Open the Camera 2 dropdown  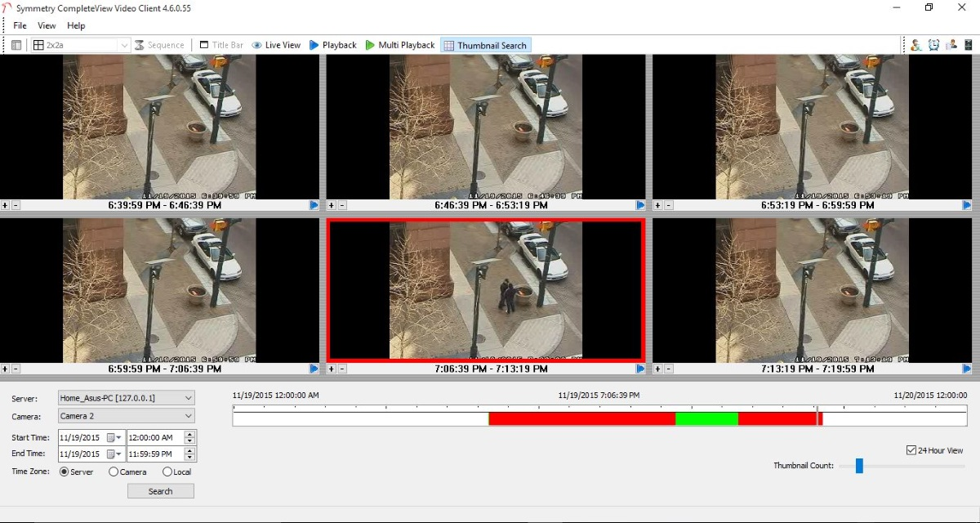click(189, 416)
